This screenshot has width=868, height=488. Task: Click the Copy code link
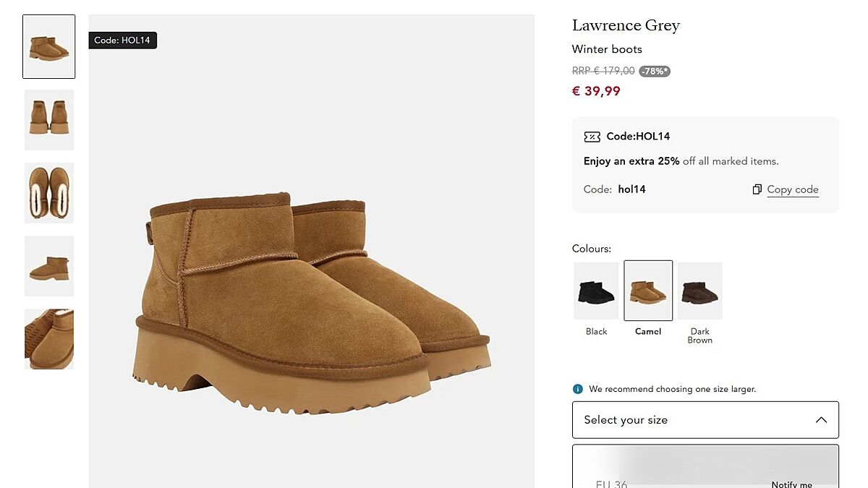[x=793, y=189]
